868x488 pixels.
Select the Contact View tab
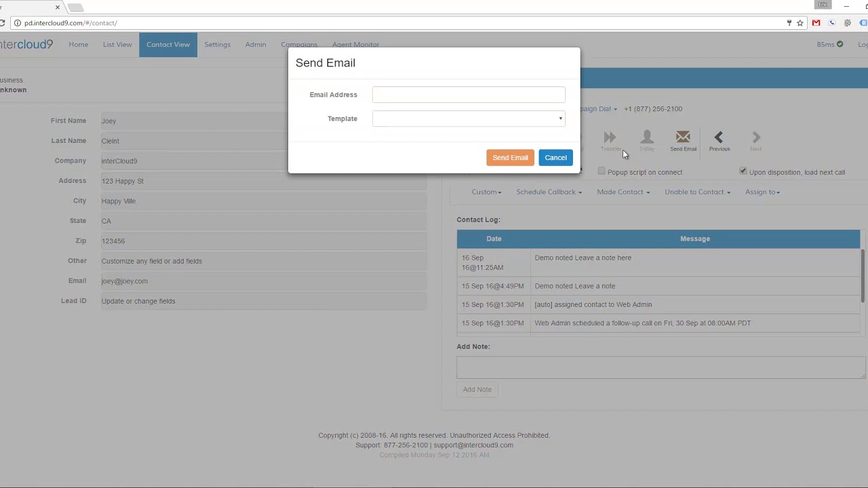(x=168, y=45)
